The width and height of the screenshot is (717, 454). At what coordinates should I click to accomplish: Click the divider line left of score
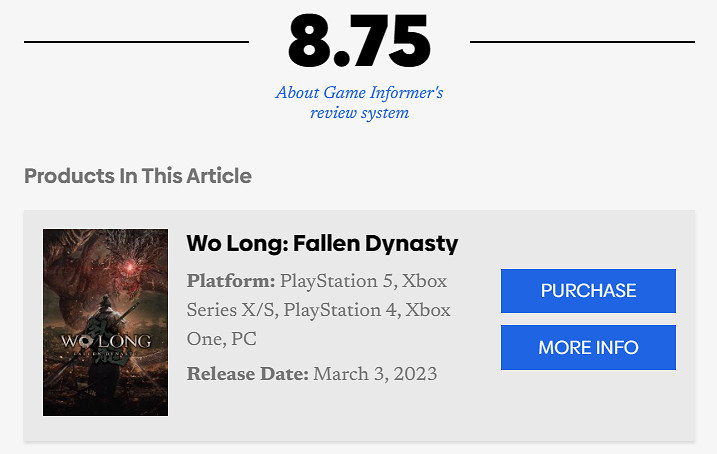click(136, 42)
